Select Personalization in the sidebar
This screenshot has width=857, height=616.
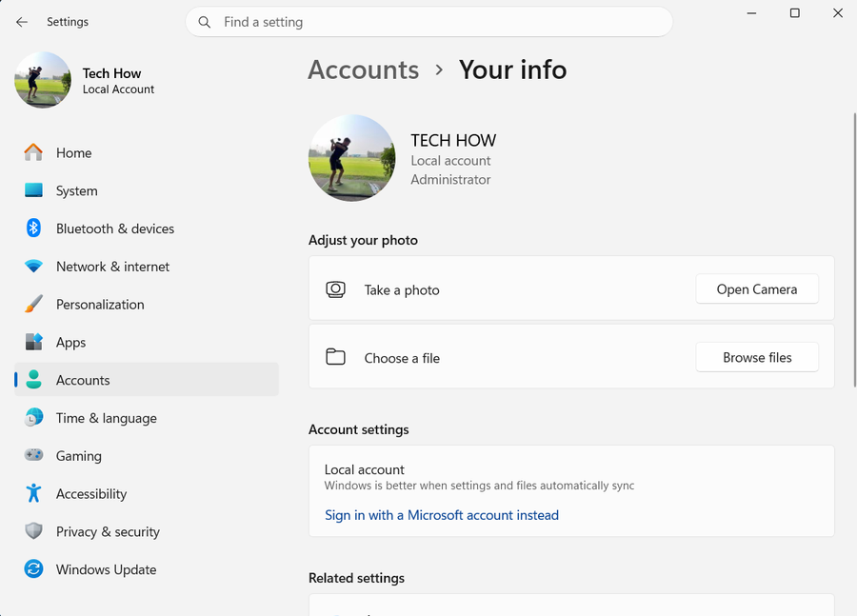147,305
